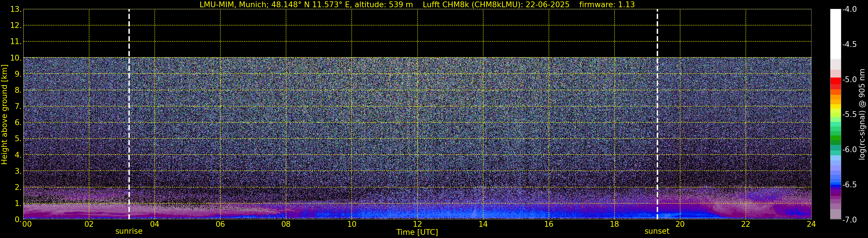The image size is (868, 238).
Task: Click the colorbar tick label '-6.0'
Action: (850, 150)
